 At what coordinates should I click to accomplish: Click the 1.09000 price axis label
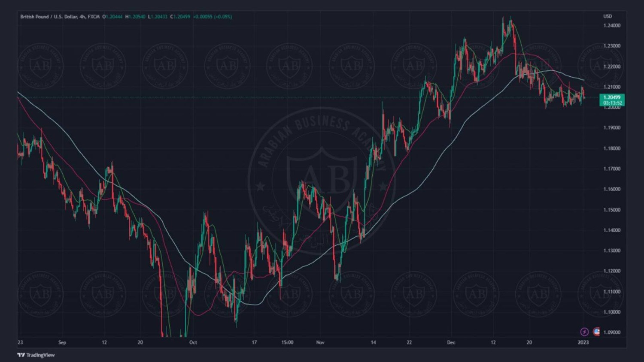[612, 332]
